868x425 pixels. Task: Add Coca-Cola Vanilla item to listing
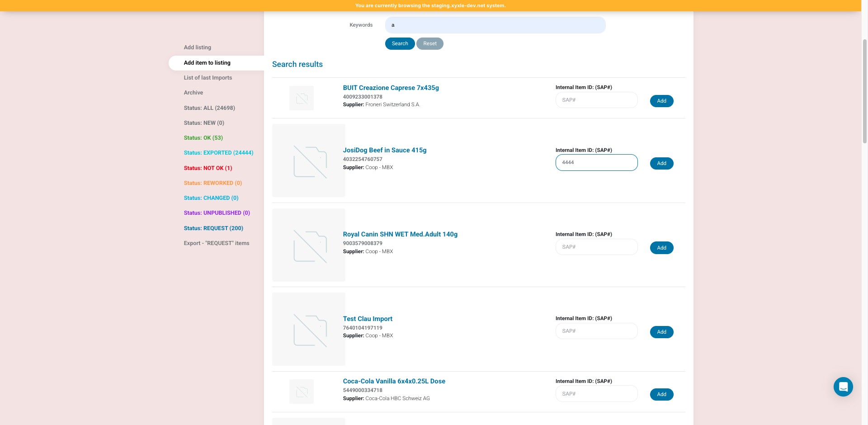[x=661, y=394]
